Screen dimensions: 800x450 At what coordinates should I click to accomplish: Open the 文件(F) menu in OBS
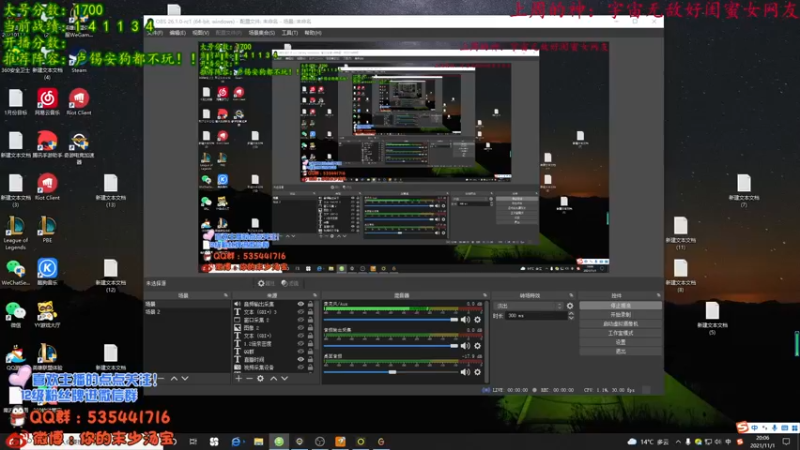pyautogui.click(x=155, y=33)
